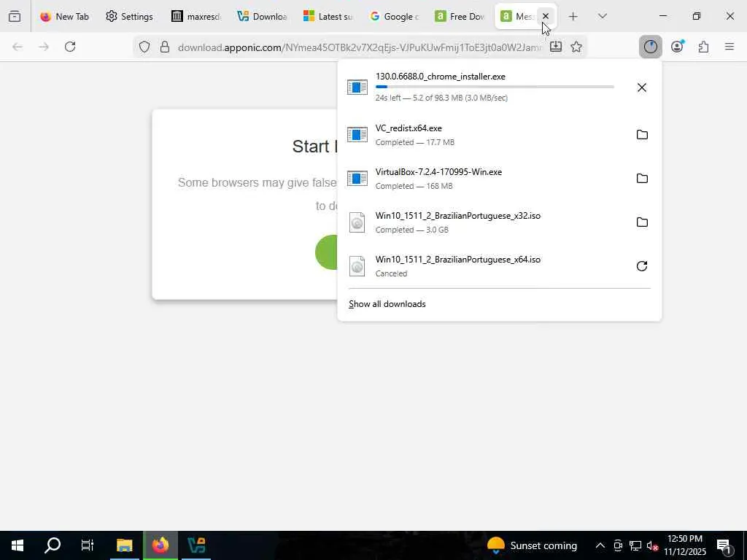Close the active apponic tab
The image size is (747, 560).
pyautogui.click(x=546, y=16)
